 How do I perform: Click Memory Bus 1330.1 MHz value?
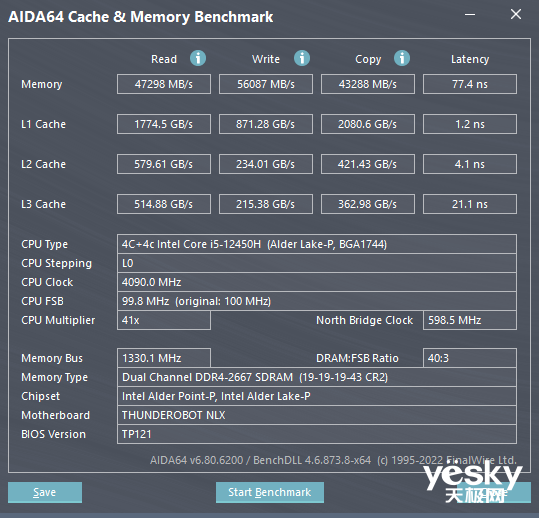pyautogui.click(x=164, y=358)
